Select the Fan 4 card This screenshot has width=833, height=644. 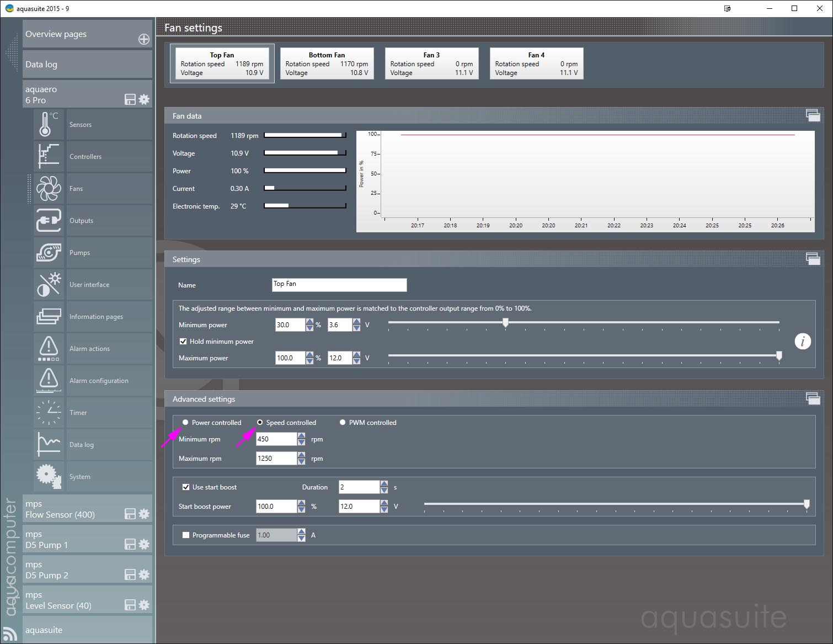coord(536,63)
